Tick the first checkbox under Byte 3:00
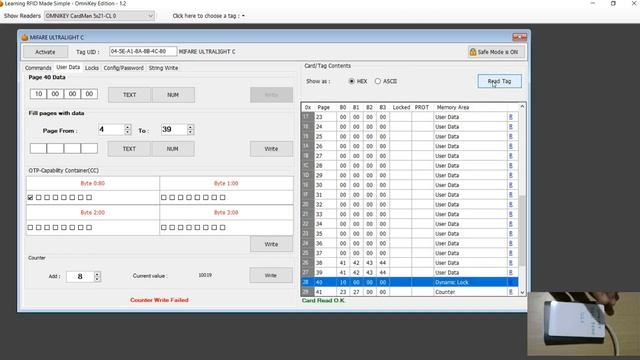Image resolution: width=640 pixels, height=360 pixels. (164, 227)
